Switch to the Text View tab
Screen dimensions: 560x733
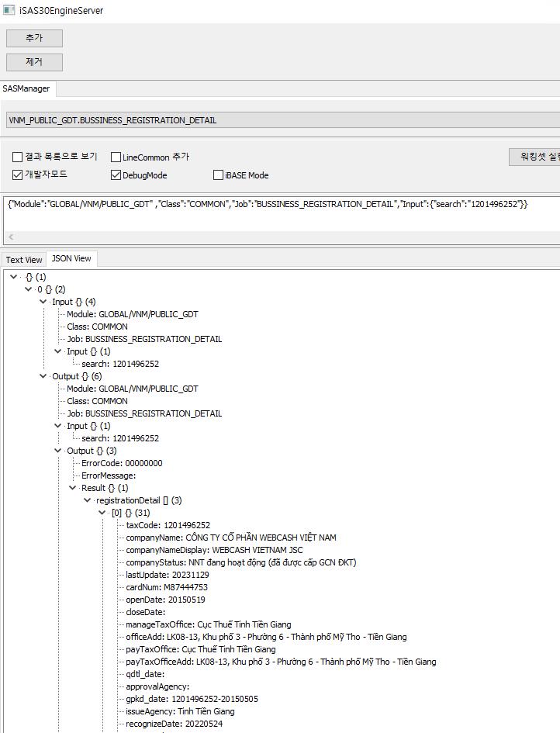click(24, 259)
